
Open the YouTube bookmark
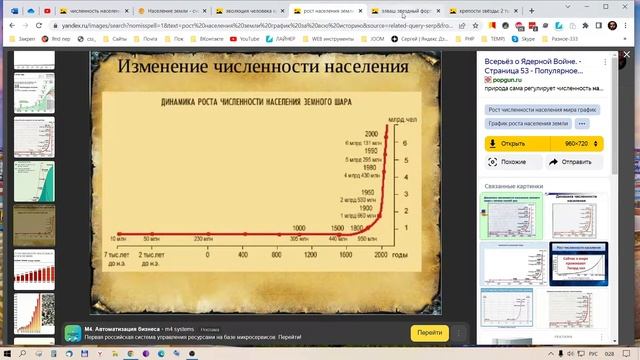244,39
